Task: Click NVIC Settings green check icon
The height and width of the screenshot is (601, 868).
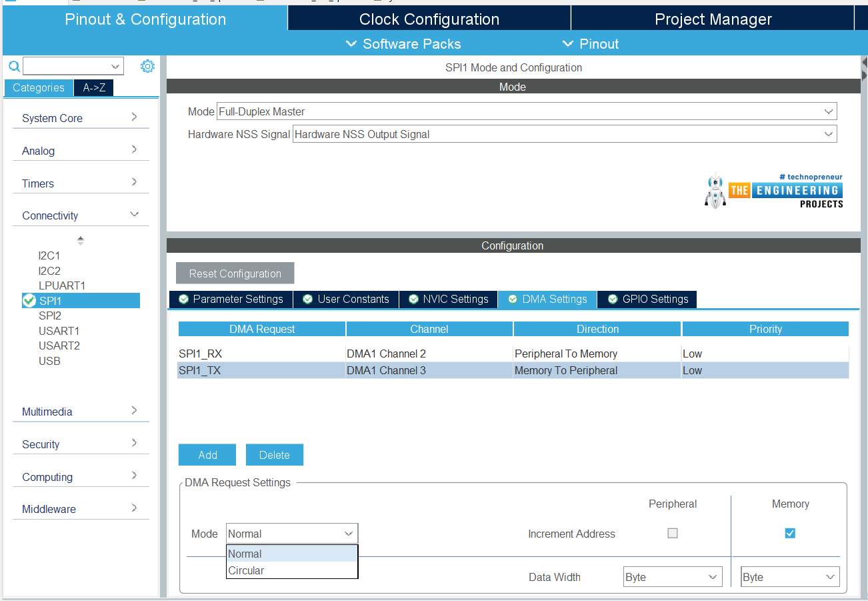Action: [413, 299]
